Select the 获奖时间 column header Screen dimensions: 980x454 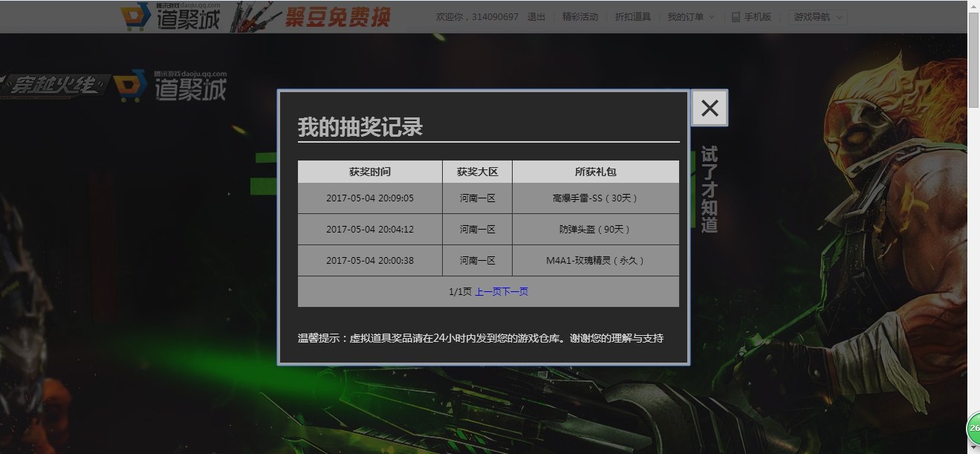[370, 172]
